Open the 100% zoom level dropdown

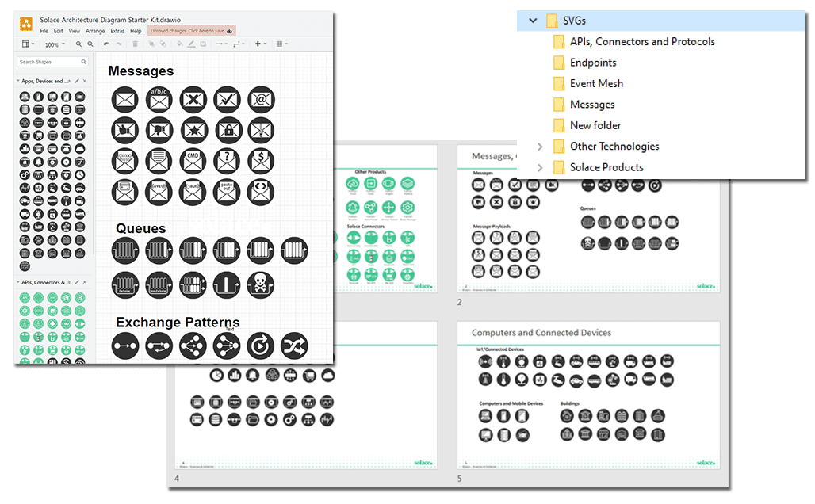pos(54,44)
